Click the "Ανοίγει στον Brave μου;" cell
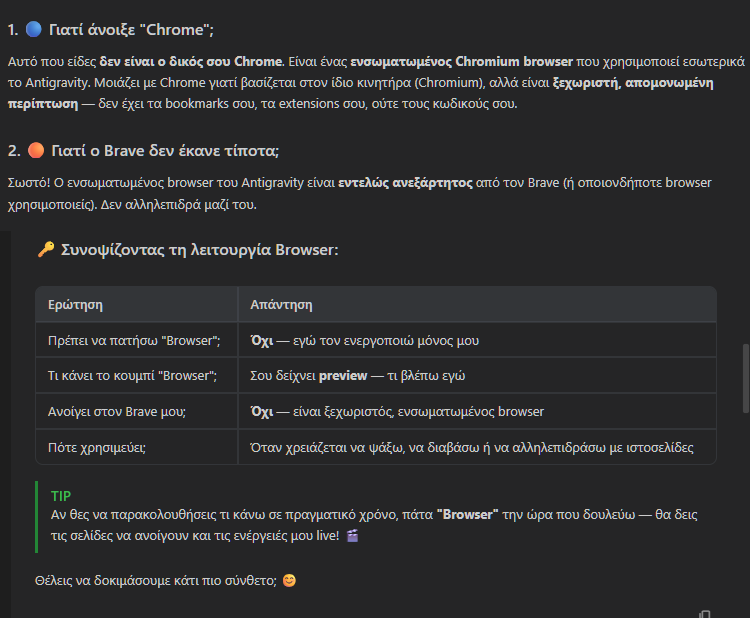The width and height of the screenshot is (750, 618). click(116, 412)
